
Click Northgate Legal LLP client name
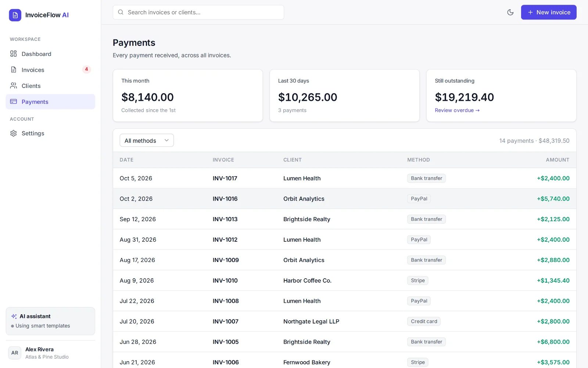pos(311,321)
